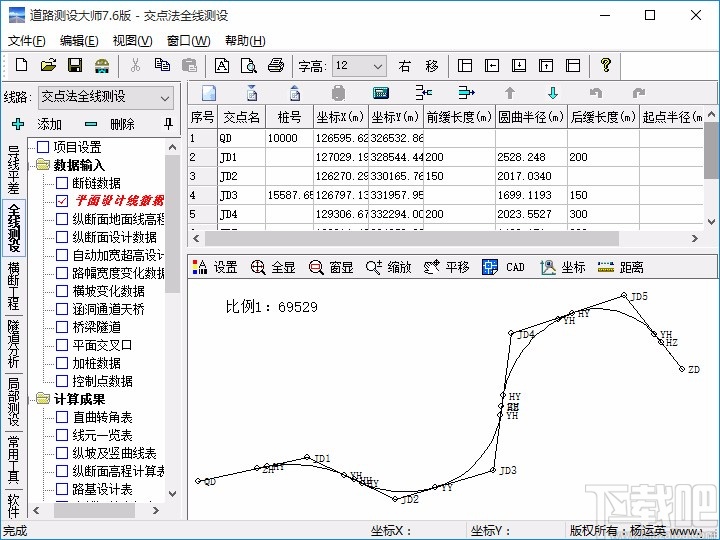
Task: Click the layout icon with left arrow
Action: click(x=492, y=66)
